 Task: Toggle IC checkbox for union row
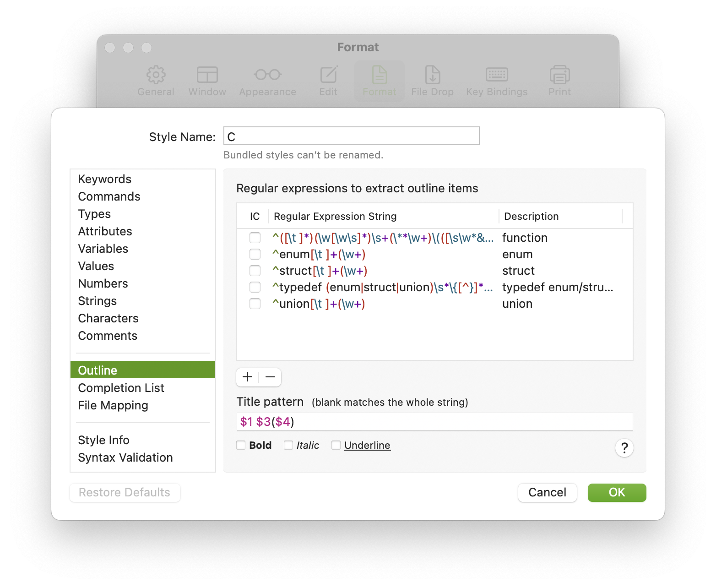[x=255, y=304]
